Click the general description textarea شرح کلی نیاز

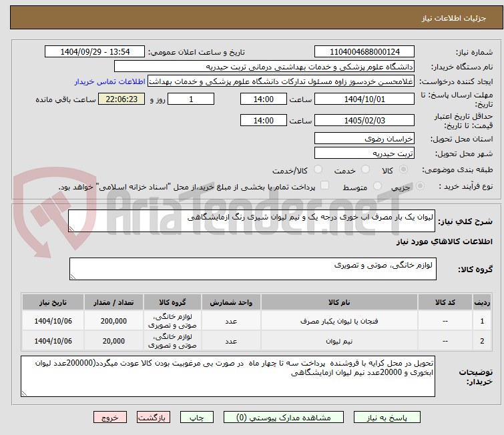click(252, 221)
